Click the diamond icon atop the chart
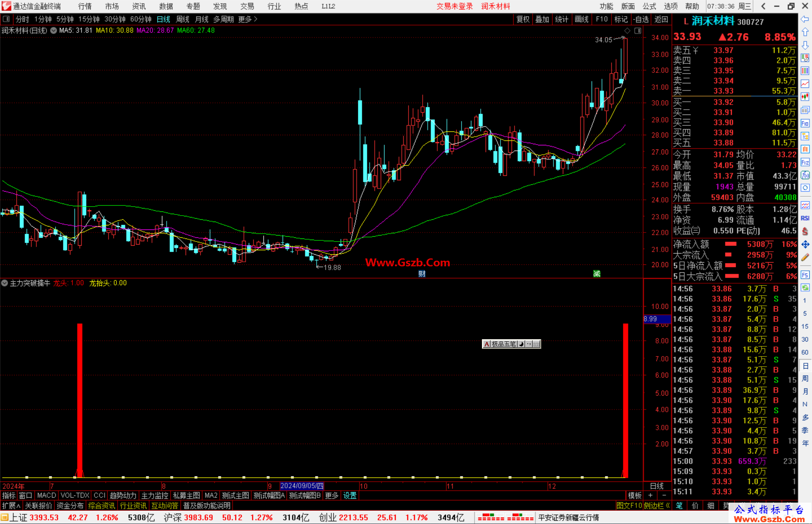This screenshot has height=524, width=812. (627, 31)
